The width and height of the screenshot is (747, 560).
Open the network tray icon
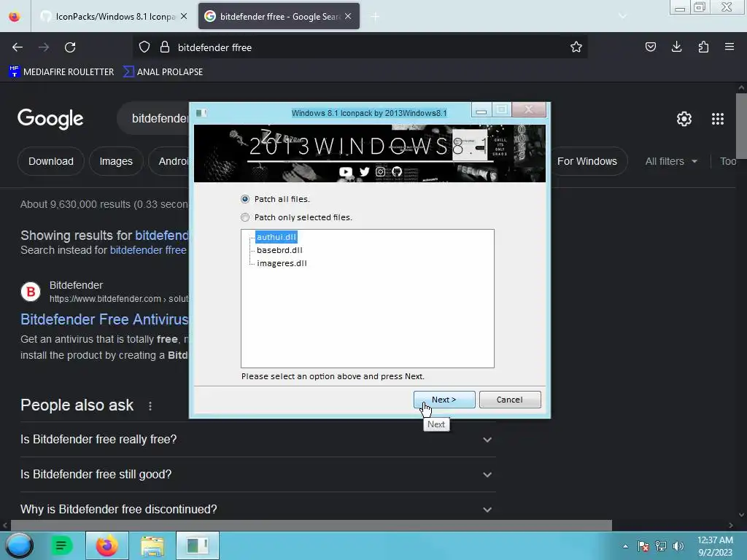(x=661, y=546)
